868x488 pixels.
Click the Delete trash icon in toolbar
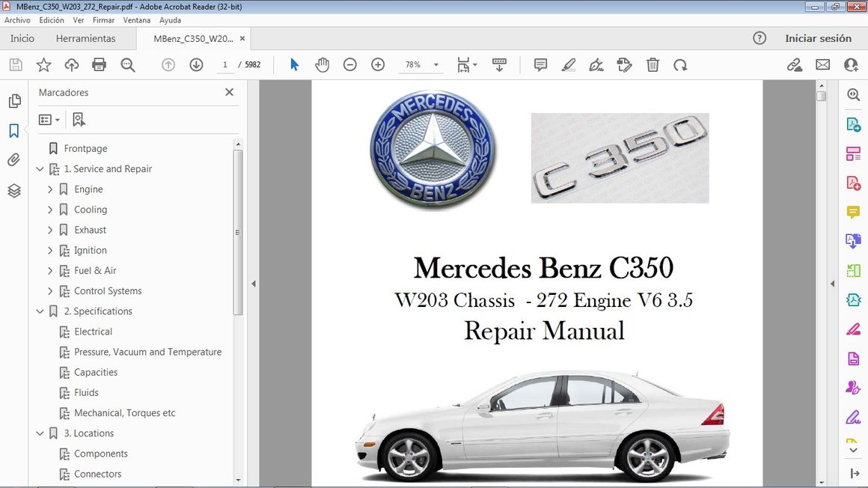point(652,65)
